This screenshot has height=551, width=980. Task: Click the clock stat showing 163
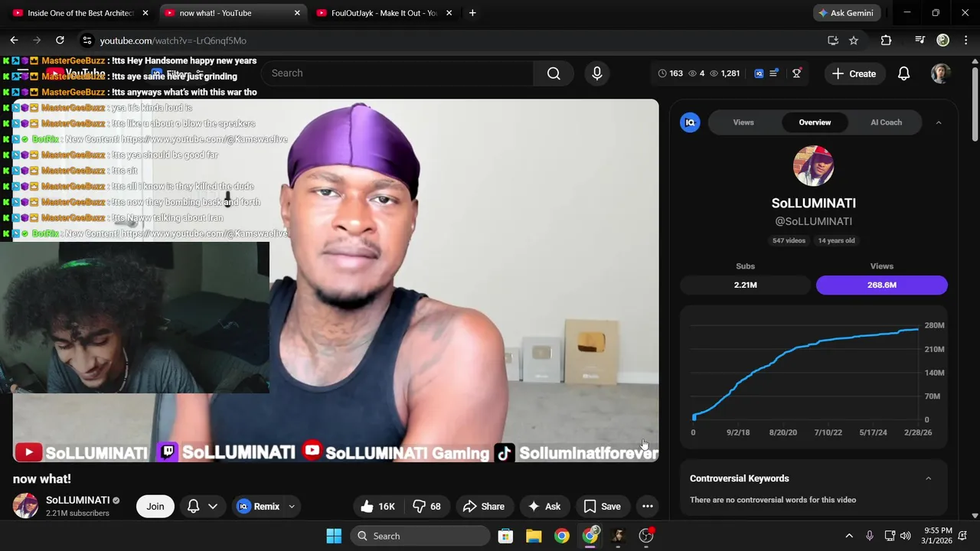coord(670,73)
